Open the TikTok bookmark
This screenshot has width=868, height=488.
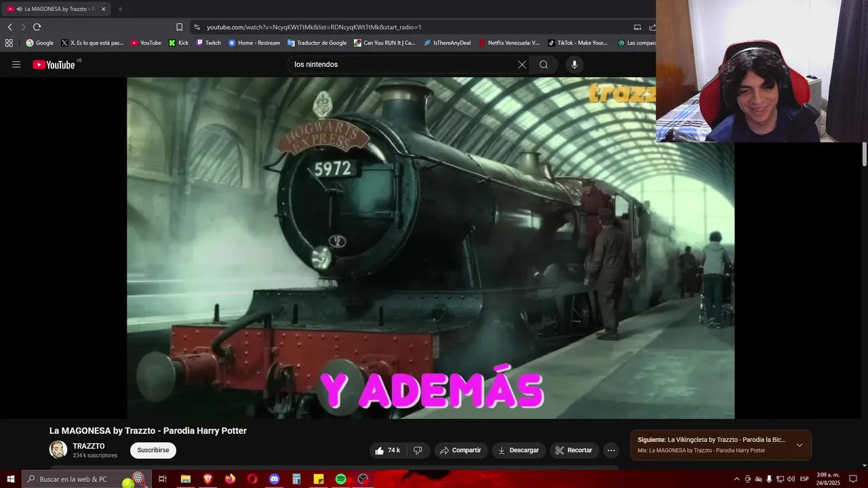578,43
